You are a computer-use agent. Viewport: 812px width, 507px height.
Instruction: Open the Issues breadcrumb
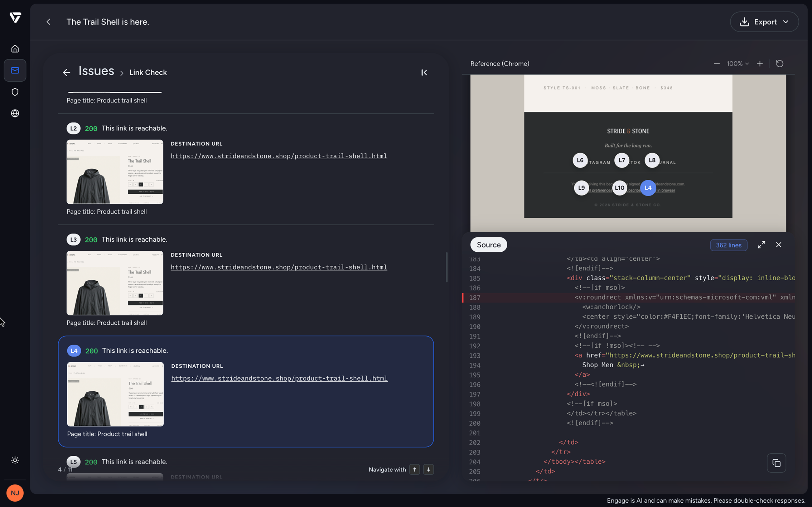tap(96, 71)
